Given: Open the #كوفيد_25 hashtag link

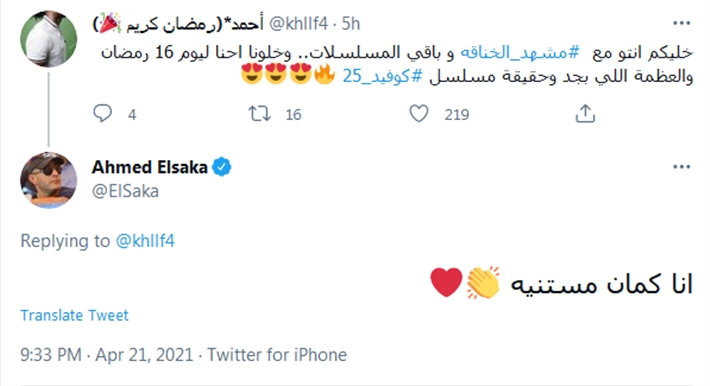Looking at the screenshot, I should point(382,76).
